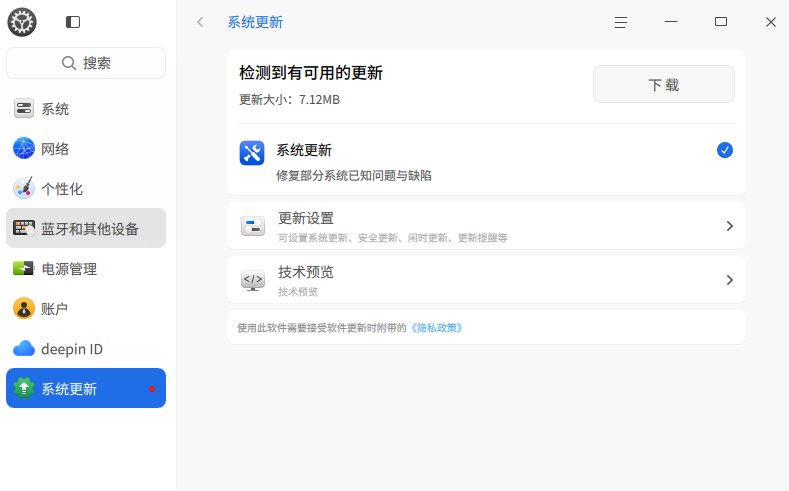Click the 下载 download button

664,84
